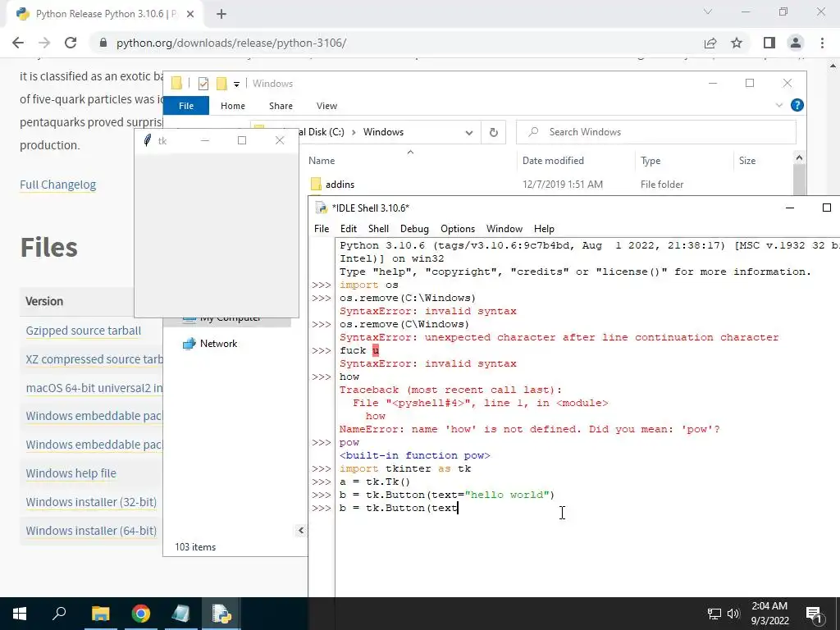Toggle Chrome side panel icon
840x630 pixels.
pyautogui.click(x=769, y=43)
